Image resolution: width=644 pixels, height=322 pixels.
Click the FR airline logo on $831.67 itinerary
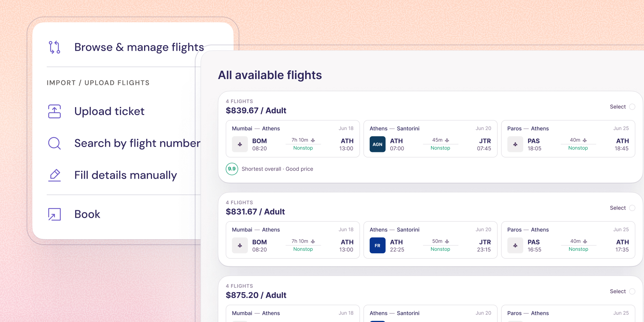click(x=377, y=246)
